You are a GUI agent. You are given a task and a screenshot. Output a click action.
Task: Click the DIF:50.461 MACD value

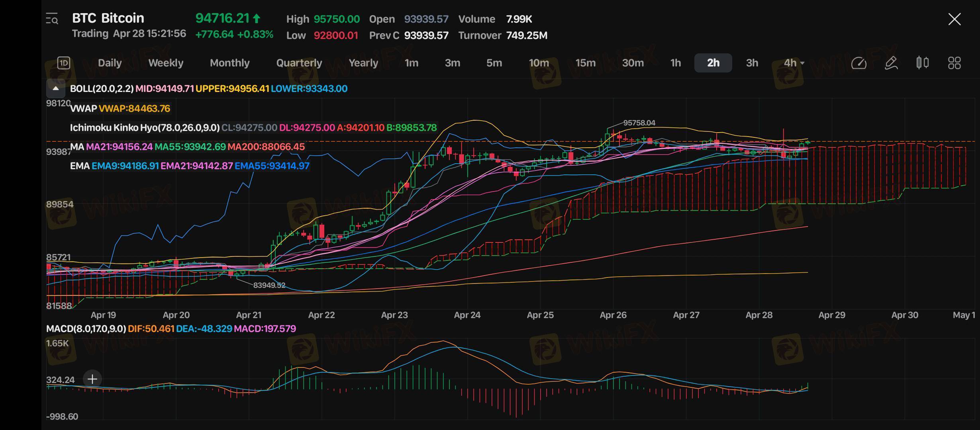(151, 329)
